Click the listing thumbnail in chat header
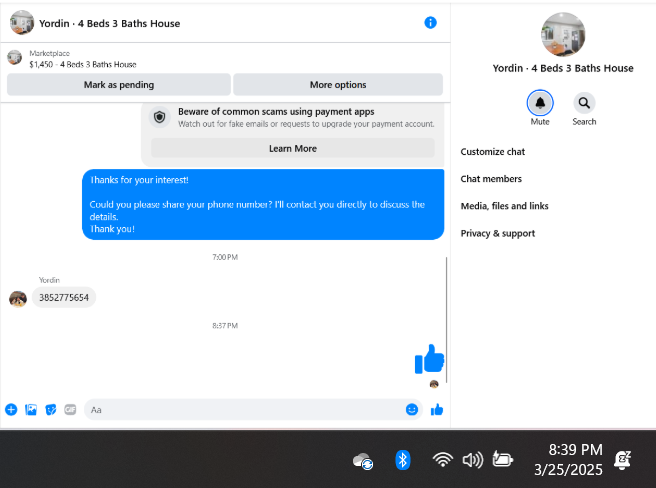 (22, 23)
